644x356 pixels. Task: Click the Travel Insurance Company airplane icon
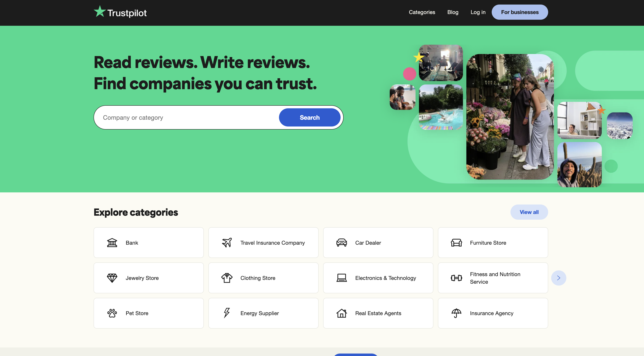pos(227,243)
